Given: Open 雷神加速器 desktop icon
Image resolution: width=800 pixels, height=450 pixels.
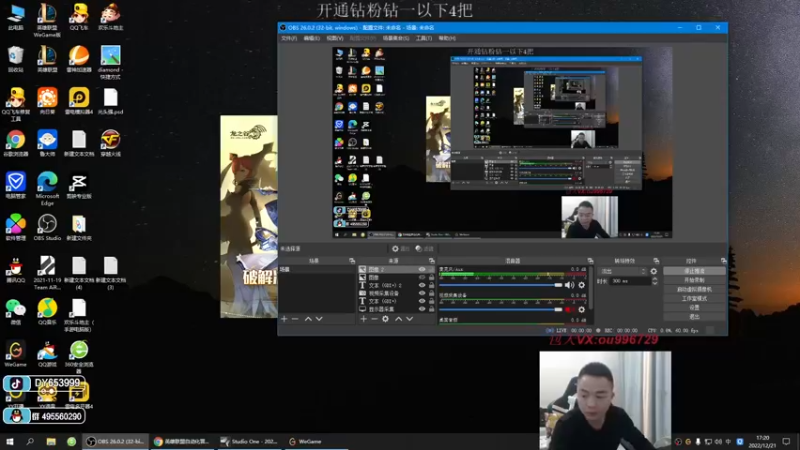Looking at the screenshot, I should click(79, 59).
